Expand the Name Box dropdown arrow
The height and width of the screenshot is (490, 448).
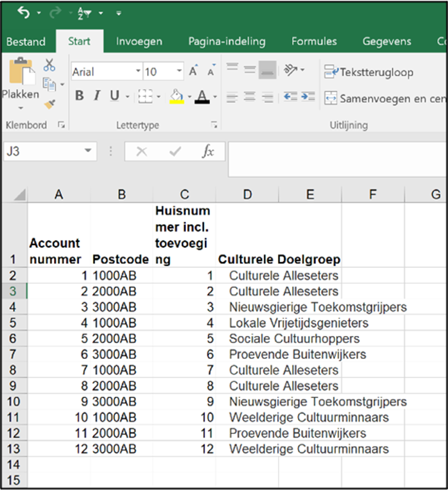coord(88,152)
